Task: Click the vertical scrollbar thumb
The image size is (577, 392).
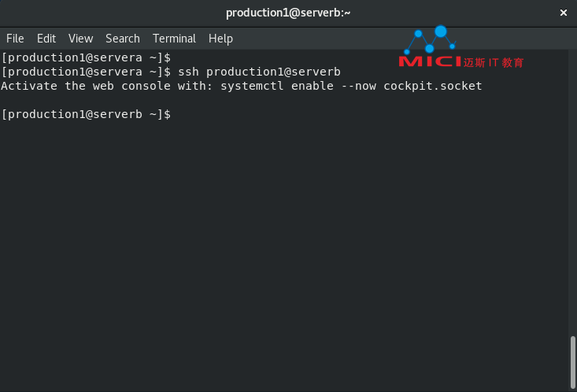Action: [572, 362]
